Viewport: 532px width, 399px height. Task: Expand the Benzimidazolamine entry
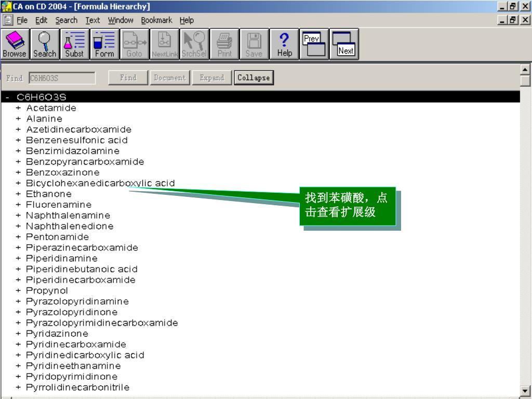click(x=18, y=151)
